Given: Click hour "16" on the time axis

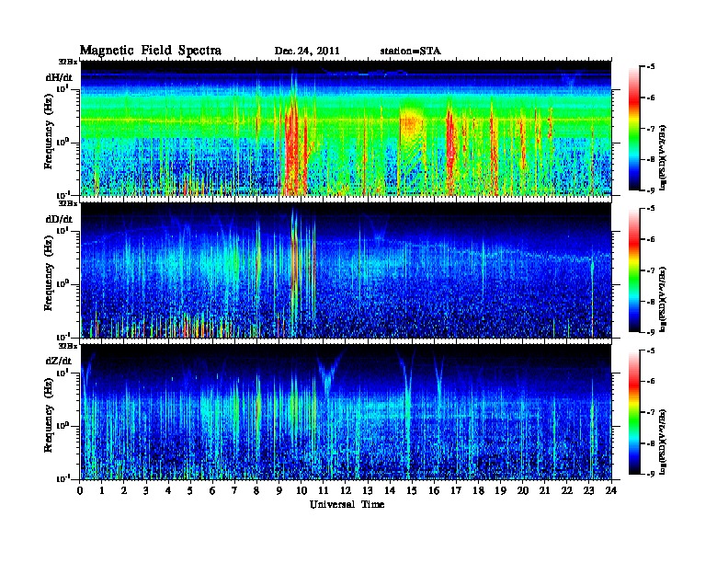Looking at the screenshot, I should click(x=434, y=491).
